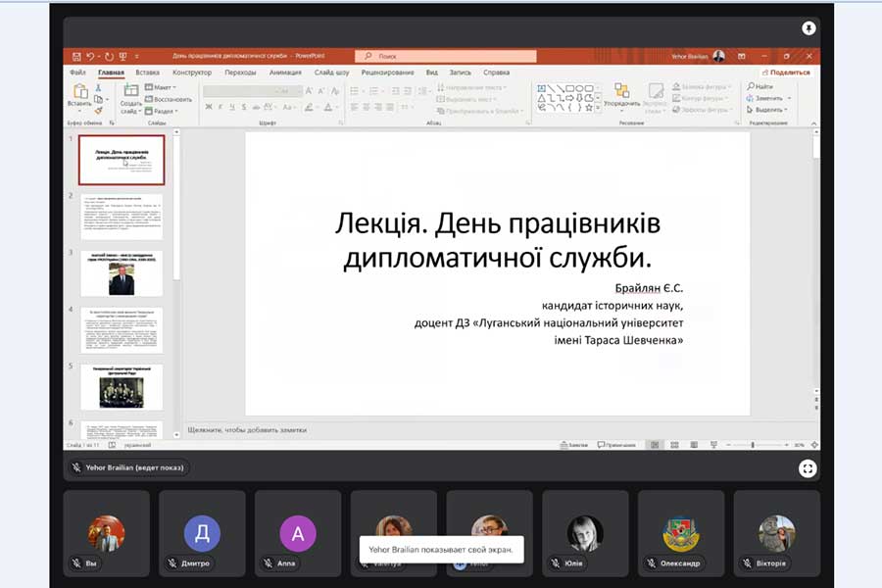Toggle the Comments (Примечания) pane button
This screenshot has width=882, height=588.
point(616,445)
